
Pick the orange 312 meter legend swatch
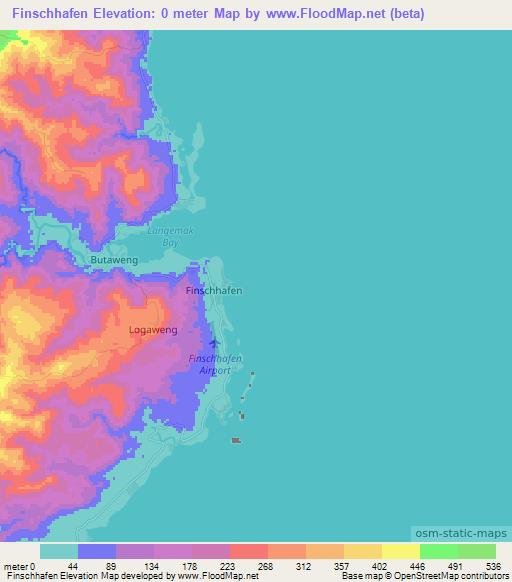tap(325, 551)
